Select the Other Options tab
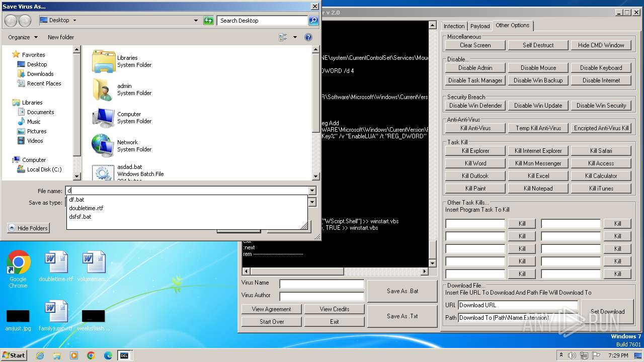Screen dimensions: 644x362 point(512,25)
